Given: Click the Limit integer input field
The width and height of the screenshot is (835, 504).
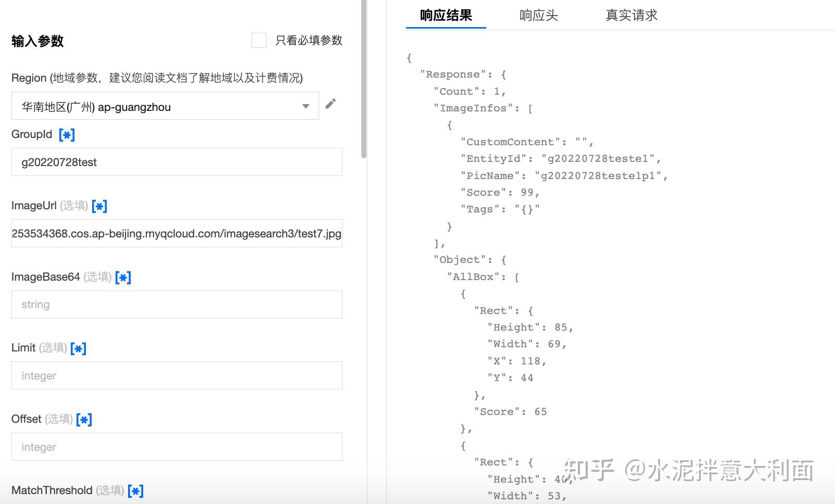Looking at the screenshot, I should point(177,375).
